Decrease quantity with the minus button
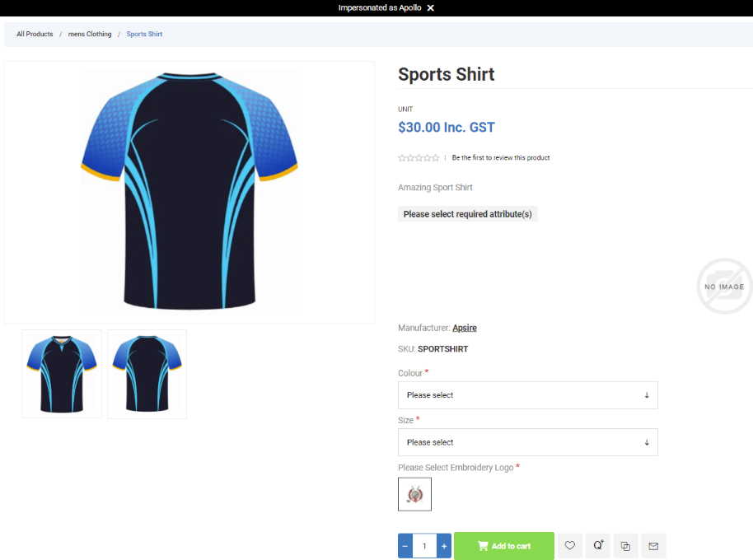The image size is (753, 560). pyautogui.click(x=405, y=545)
